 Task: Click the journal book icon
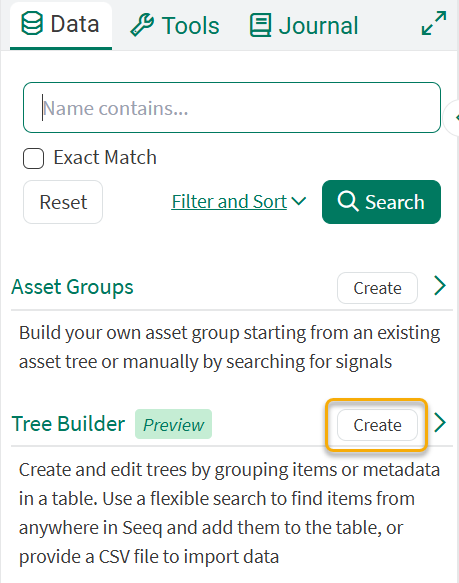coord(260,25)
